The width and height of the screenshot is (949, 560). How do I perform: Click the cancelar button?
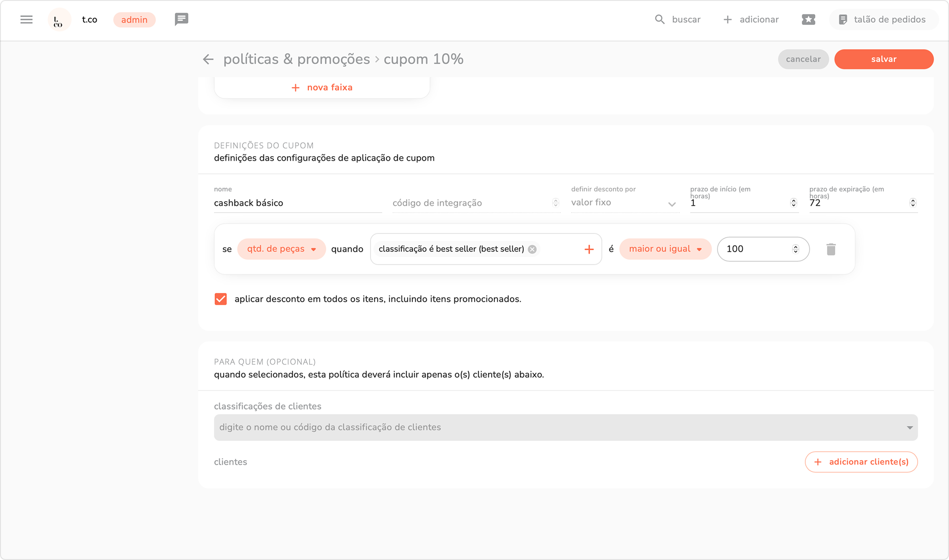(x=803, y=59)
